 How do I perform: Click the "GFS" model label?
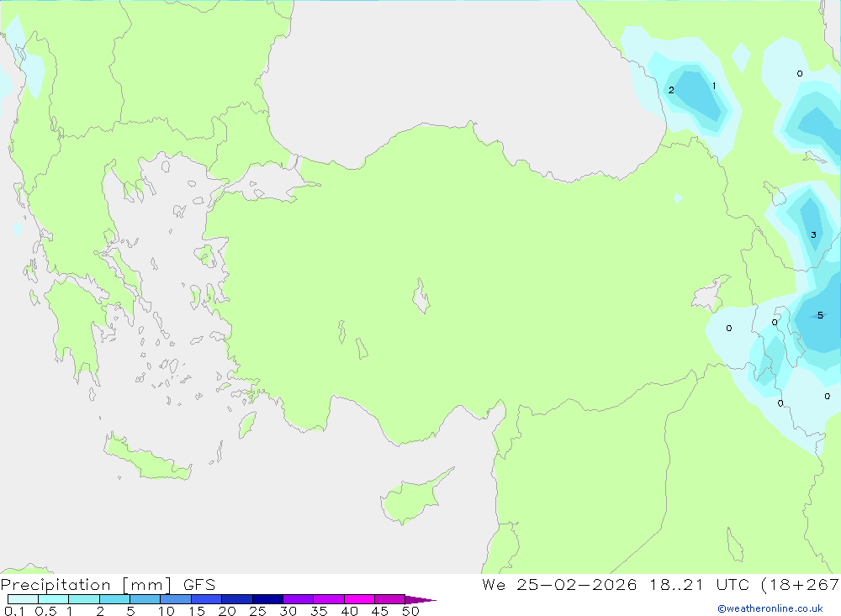tap(199, 585)
